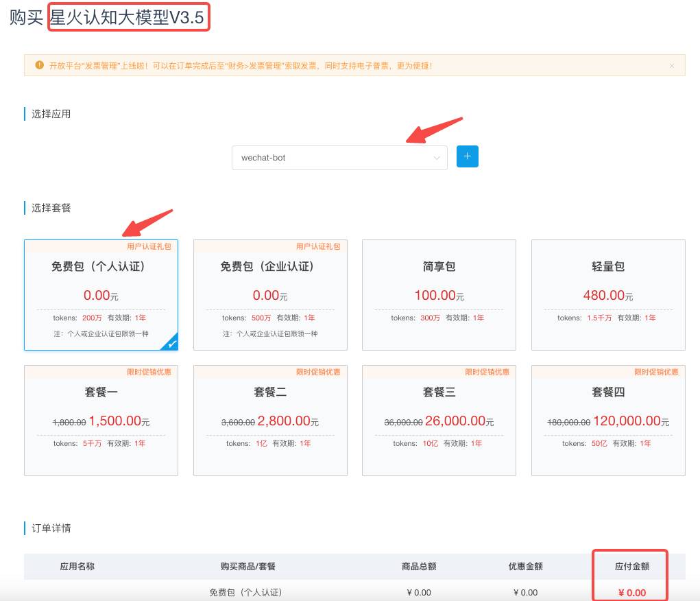The height and width of the screenshot is (601, 700).
Task: Choose the 简享包 100.00元 package
Action: tap(439, 295)
